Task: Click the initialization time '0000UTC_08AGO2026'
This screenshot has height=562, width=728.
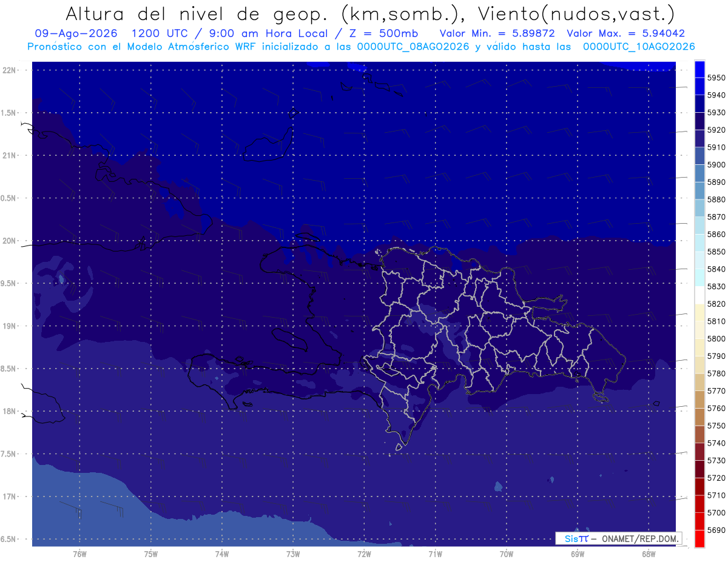Action: tap(413, 47)
